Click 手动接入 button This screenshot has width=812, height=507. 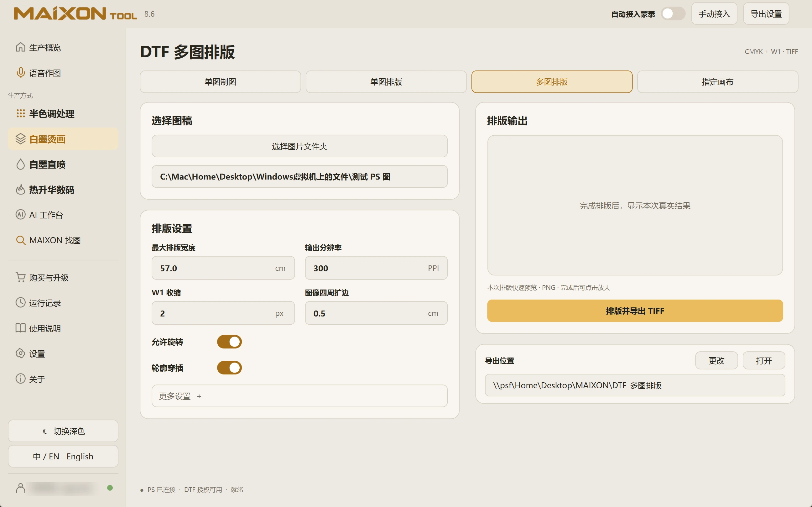714,14
